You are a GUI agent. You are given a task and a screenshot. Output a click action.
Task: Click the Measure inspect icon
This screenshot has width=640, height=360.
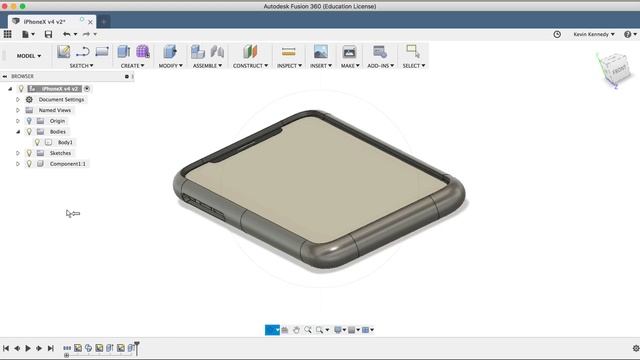pyautogui.click(x=289, y=52)
